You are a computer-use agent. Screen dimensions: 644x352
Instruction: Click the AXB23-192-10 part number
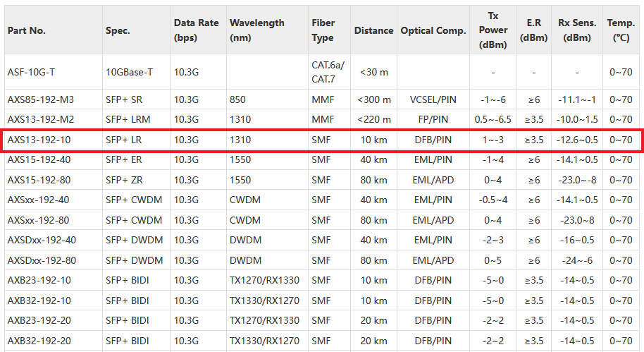(39, 280)
